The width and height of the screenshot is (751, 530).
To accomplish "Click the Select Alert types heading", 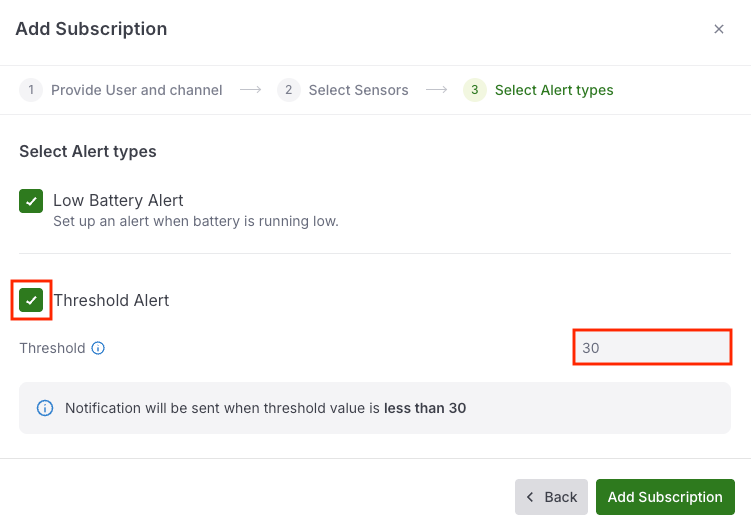I will [88, 151].
